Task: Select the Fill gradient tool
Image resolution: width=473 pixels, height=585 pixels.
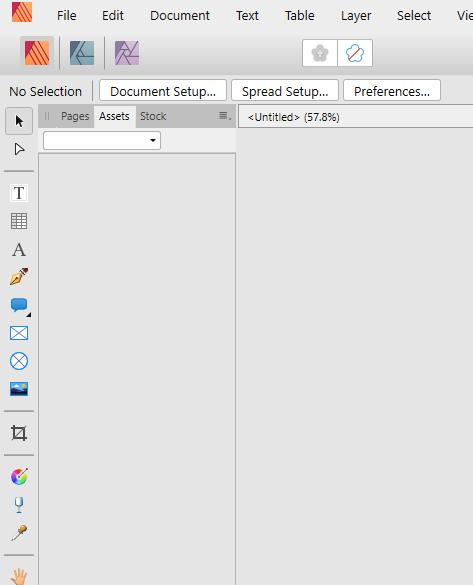Action: 19,476
